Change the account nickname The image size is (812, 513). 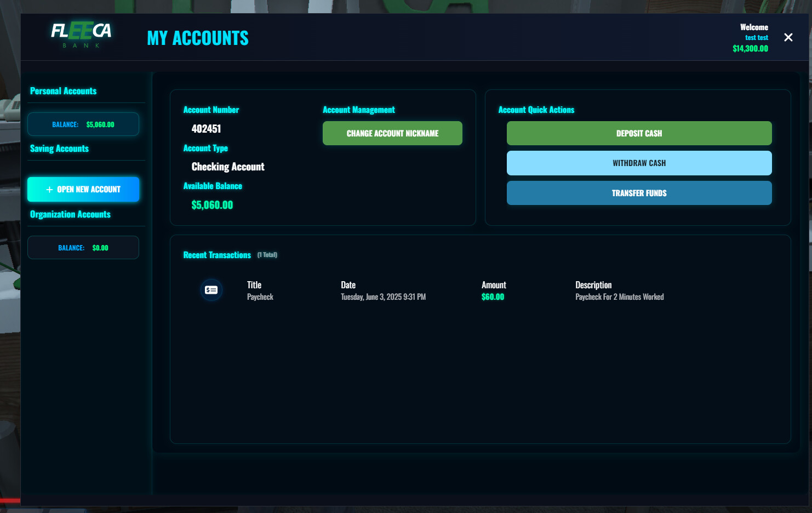[x=392, y=133]
